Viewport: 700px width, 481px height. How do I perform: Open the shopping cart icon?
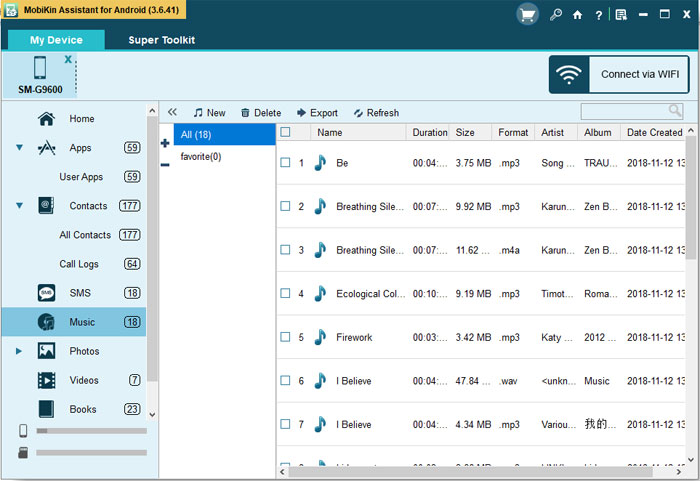pyautogui.click(x=527, y=15)
